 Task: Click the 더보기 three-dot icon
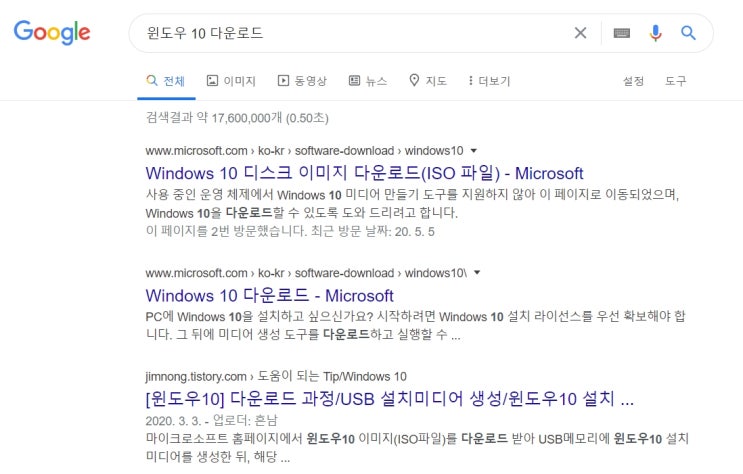click(470, 81)
